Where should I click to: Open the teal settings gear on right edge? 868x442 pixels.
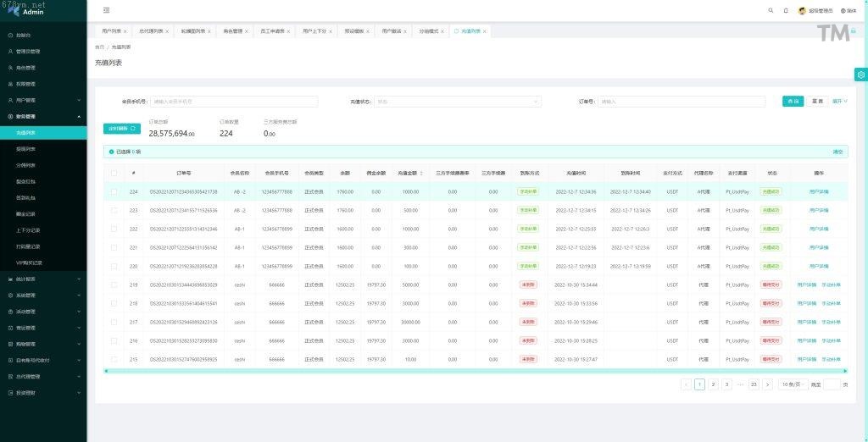pyautogui.click(x=860, y=75)
